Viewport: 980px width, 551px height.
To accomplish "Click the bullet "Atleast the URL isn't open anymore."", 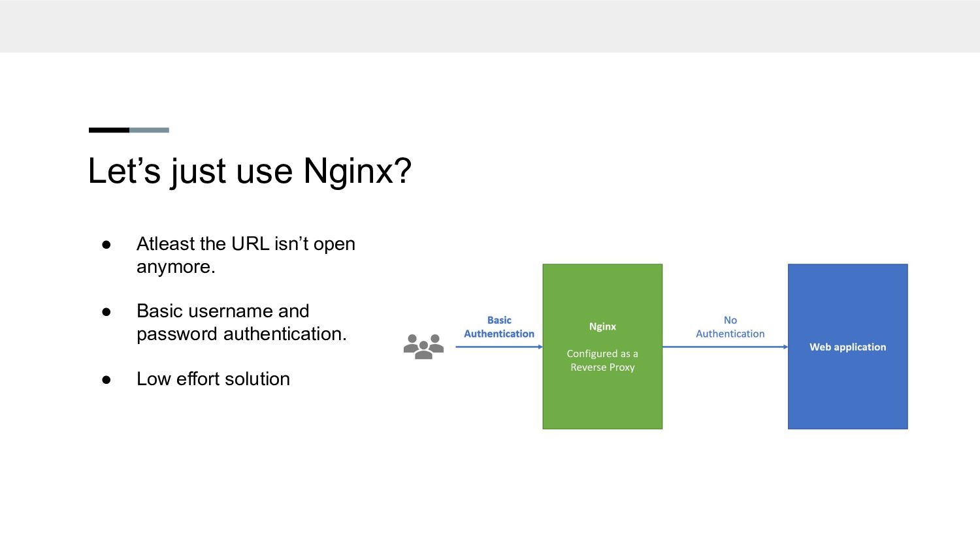I will coord(246,255).
